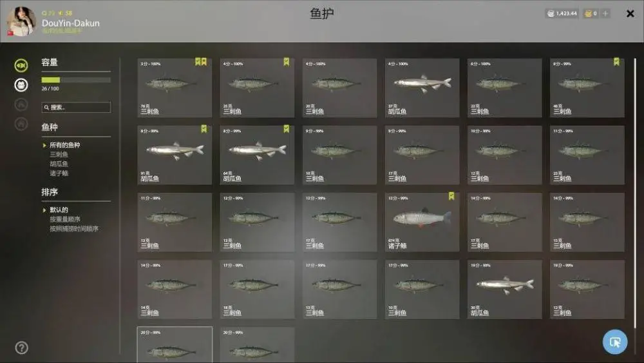Select 默认的 sort option with arrow

tap(55, 210)
